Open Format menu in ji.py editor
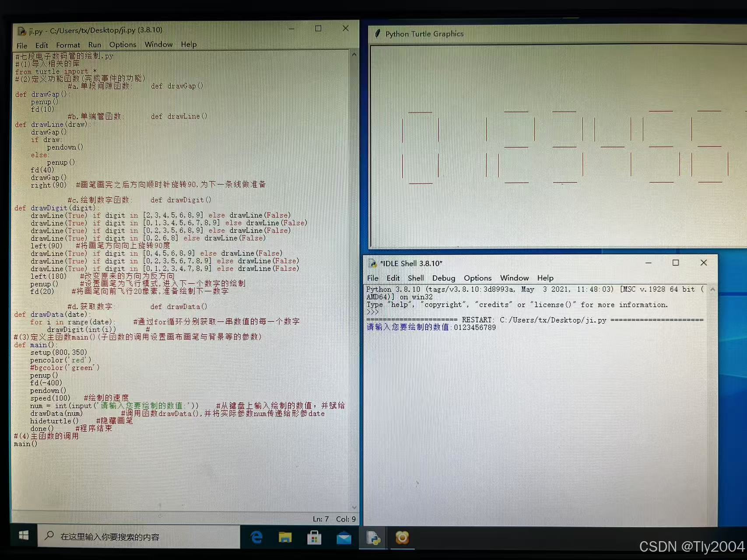Screen dimensions: 747x560 point(68,45)
